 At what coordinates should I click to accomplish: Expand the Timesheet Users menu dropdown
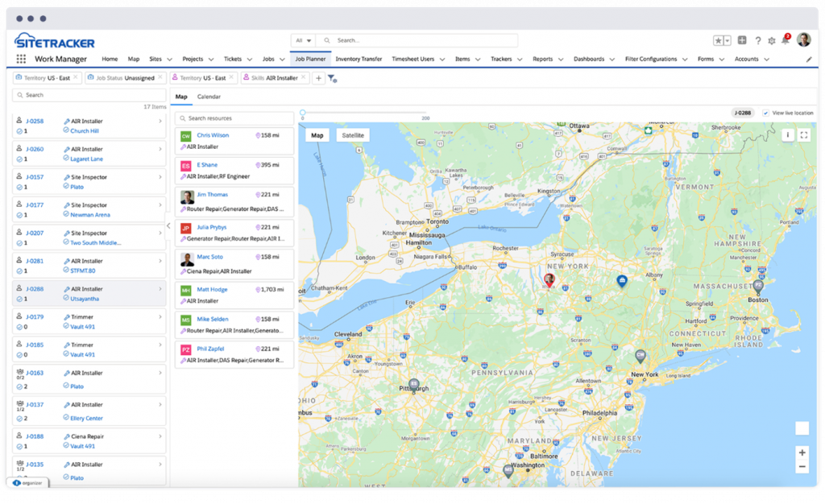pyautogui.click(x=442, y=60)
